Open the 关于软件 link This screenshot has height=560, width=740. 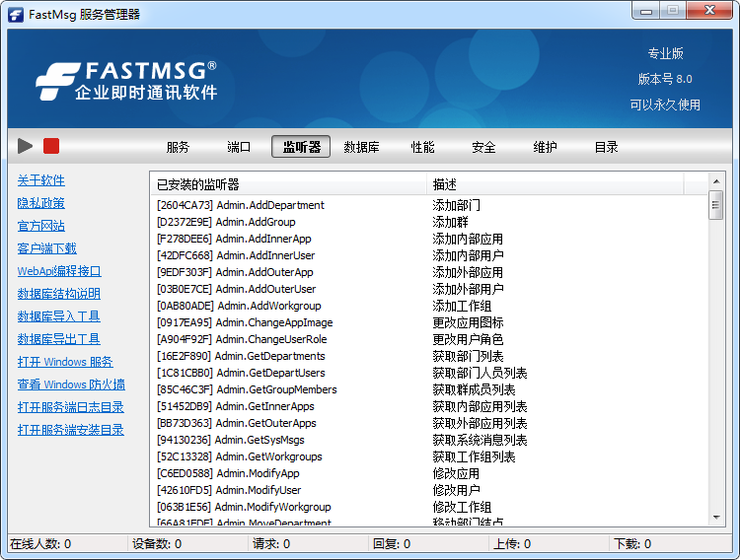[x=41, y=180]
